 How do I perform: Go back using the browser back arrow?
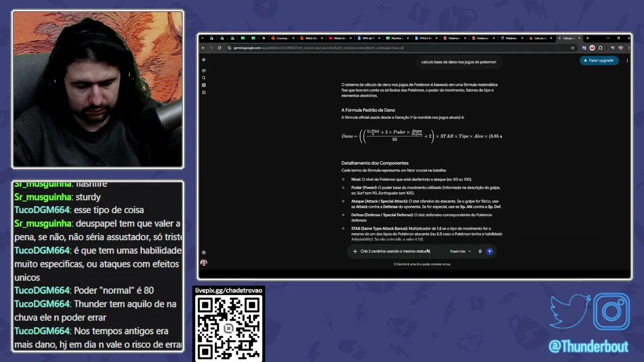point(203,48)
